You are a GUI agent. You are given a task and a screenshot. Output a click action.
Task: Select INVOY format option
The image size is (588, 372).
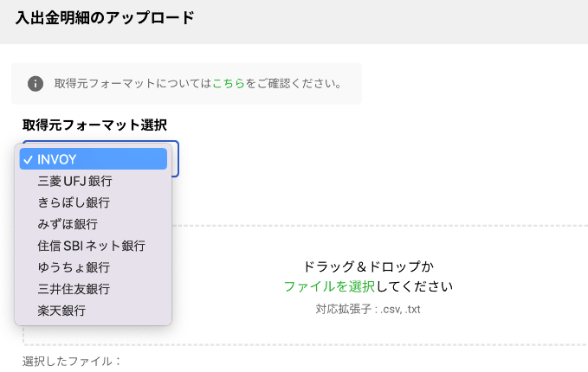coord(93,159)
